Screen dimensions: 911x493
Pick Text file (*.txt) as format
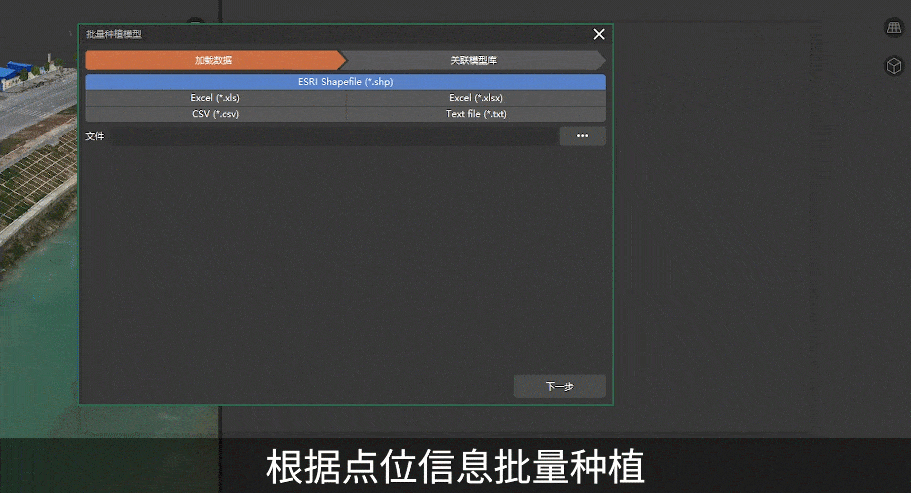pyautogui.click(x=475, y=114)
